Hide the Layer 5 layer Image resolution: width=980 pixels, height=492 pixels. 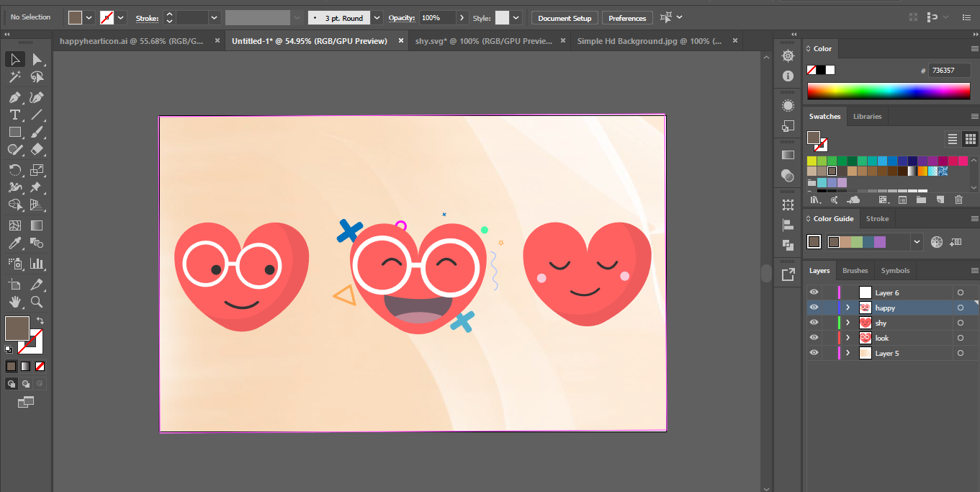pos(814,352)
